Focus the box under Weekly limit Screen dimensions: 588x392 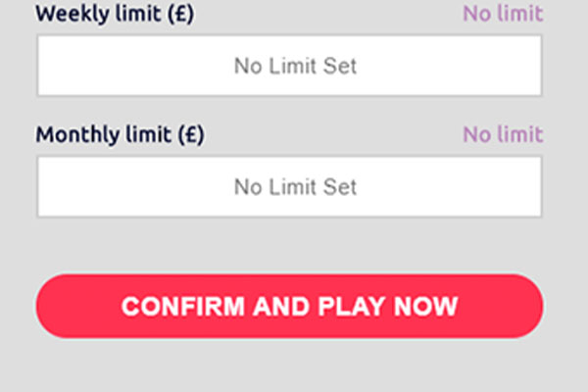[x=289, y=67]
